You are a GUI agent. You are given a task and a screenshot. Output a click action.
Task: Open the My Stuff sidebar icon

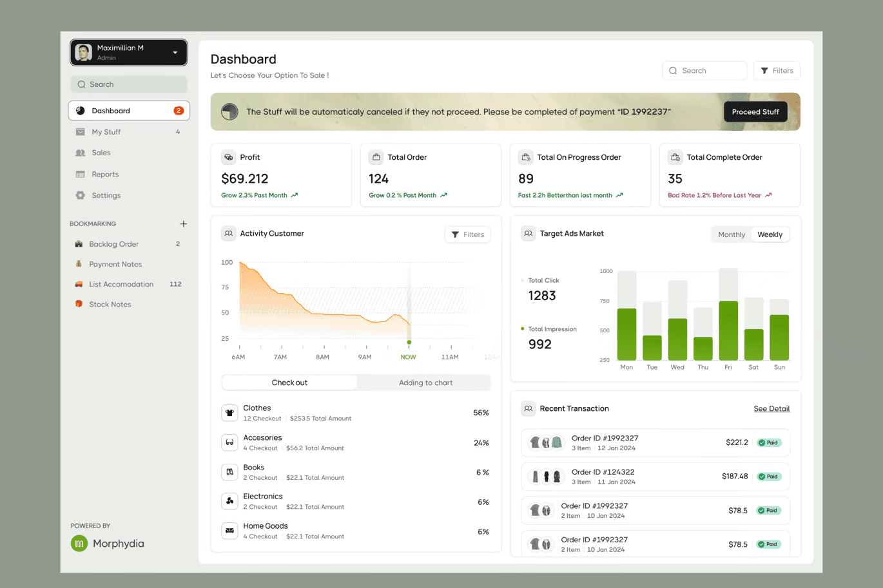tap(80, 132)
